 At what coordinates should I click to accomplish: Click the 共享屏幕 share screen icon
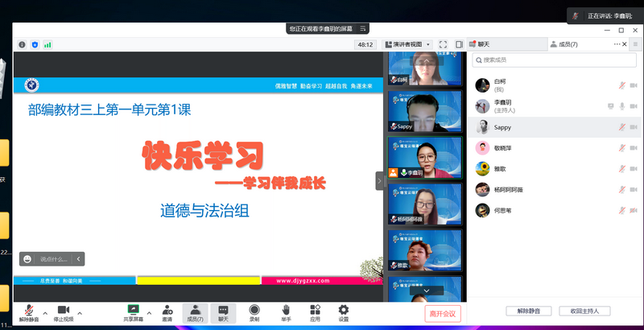tap(134, 309)
